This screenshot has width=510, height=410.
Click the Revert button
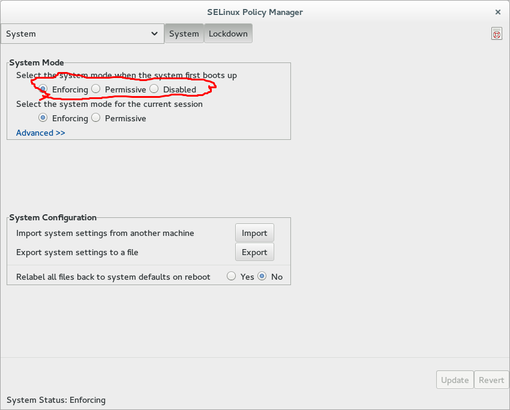point(491,380)
